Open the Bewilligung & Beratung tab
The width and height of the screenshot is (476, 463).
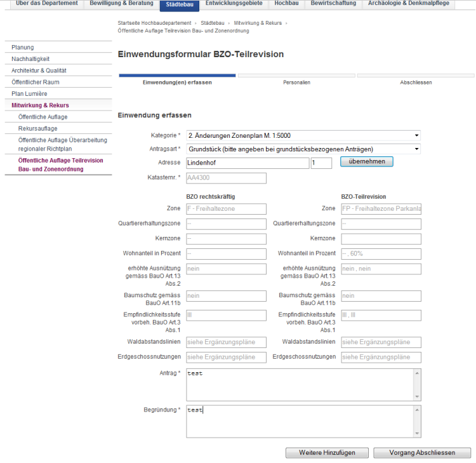click(x=121, y=4)
